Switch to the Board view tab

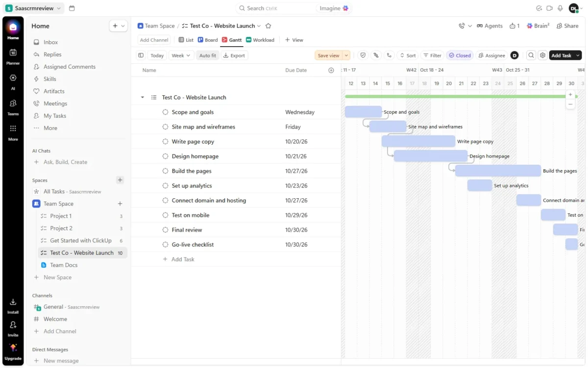tap(208, 40)
